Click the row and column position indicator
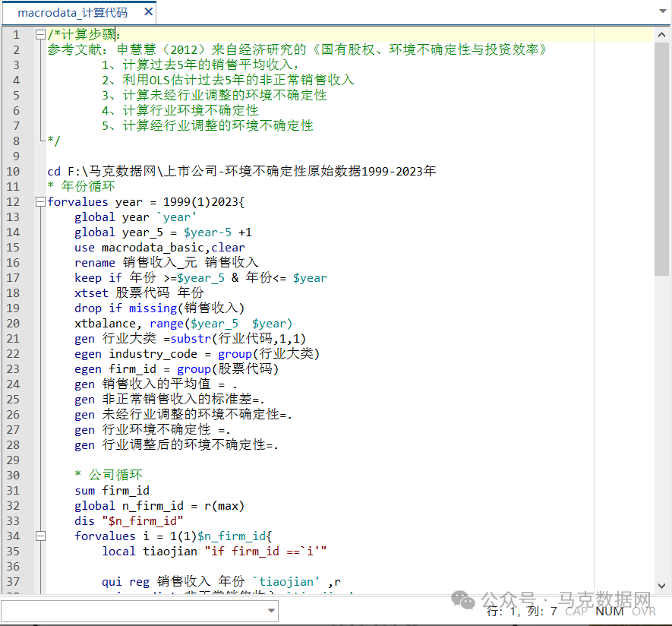This screenshot has height=626, width=672. tap(522, 611)
